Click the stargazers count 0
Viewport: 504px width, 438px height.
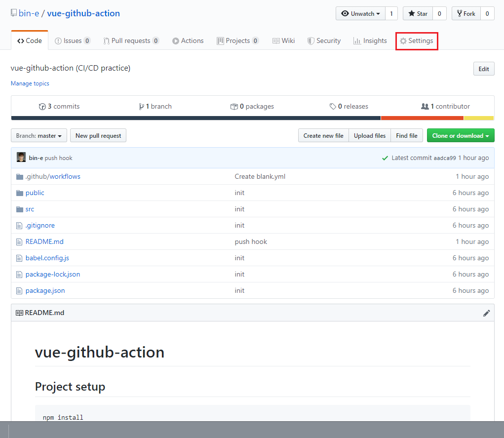(x=439, y=13)
